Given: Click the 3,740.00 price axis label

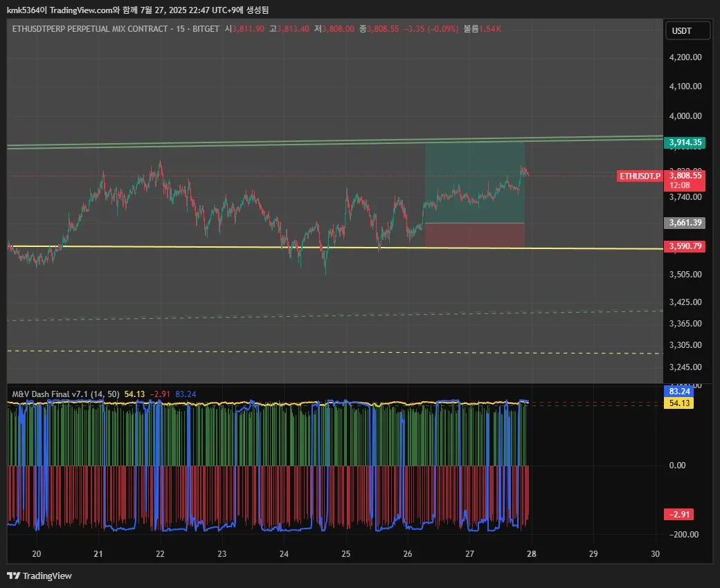Looking at the screenshot, I should pos(685,197).
